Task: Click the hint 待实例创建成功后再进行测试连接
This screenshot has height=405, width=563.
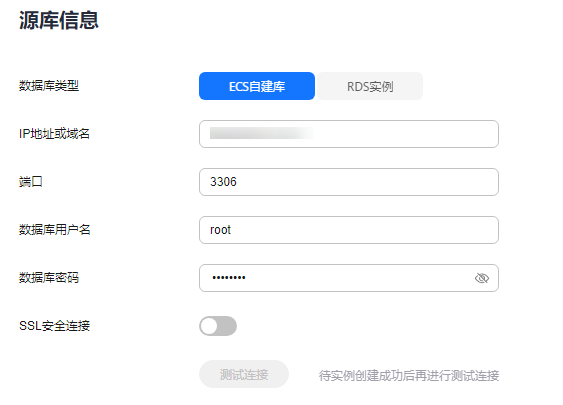Action: pos(409,376)
